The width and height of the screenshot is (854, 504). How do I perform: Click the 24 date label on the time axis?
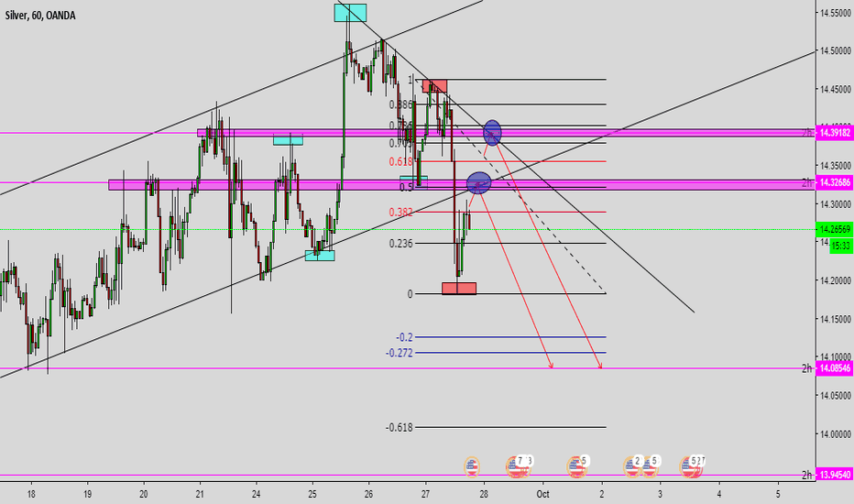pos(256,494)
